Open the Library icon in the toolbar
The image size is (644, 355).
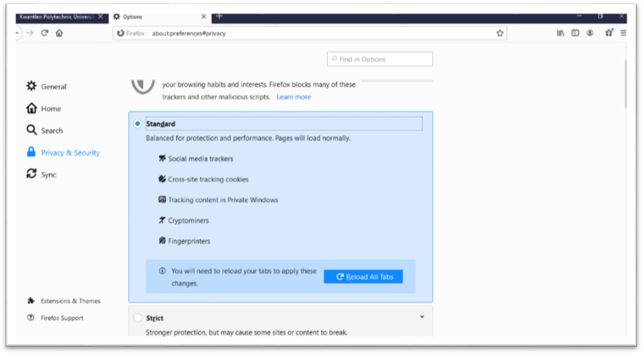click(561, 33)
